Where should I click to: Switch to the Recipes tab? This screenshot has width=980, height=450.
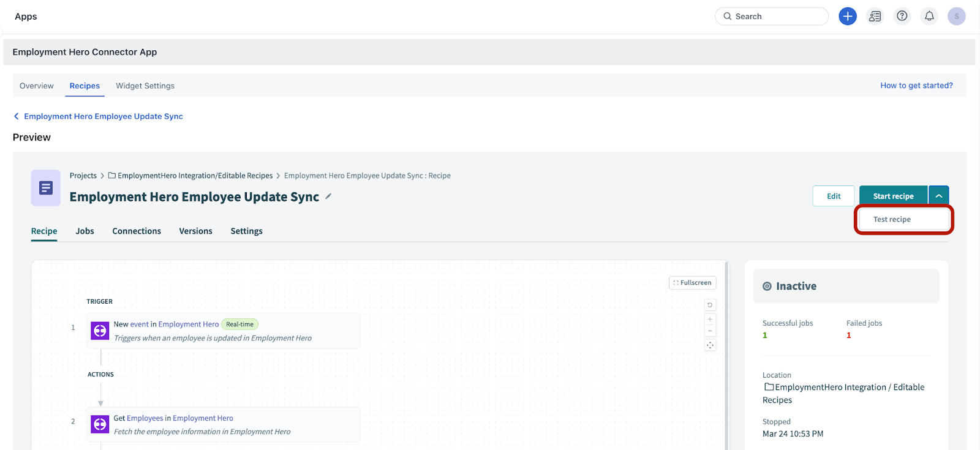tap(85, 86)
